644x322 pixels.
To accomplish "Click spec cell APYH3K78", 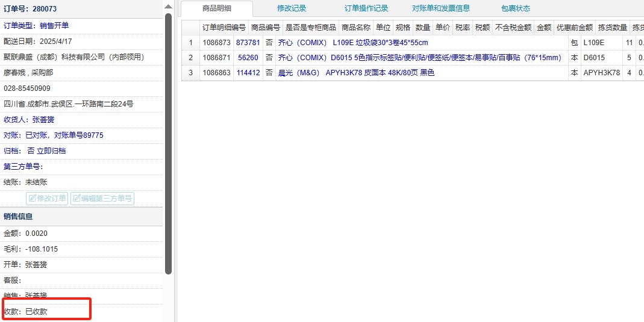I will (602, 73).
